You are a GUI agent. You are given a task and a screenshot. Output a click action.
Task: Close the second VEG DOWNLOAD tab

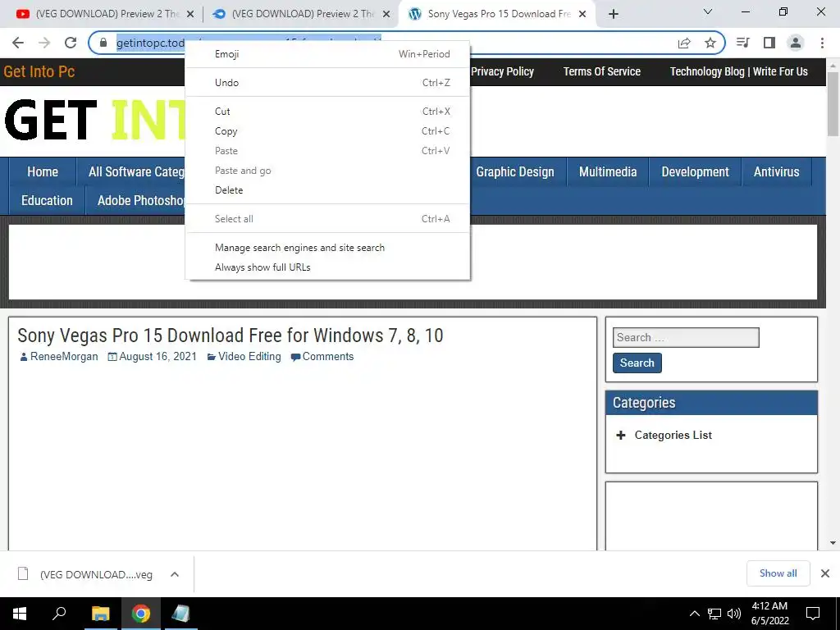(386, 15)
